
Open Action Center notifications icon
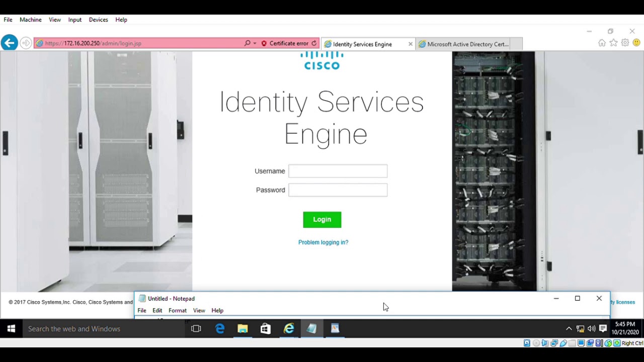point(603,329)
